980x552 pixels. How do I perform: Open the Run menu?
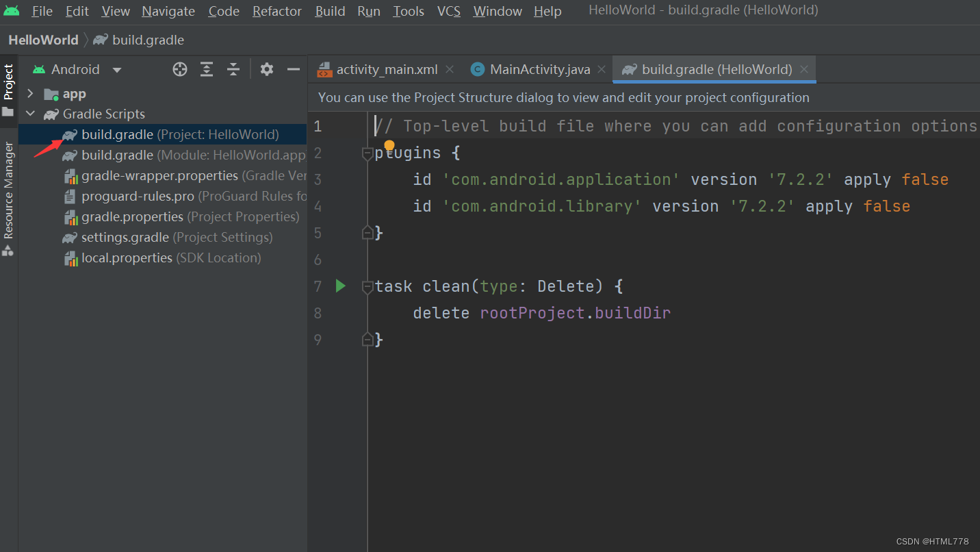point(369,11)
